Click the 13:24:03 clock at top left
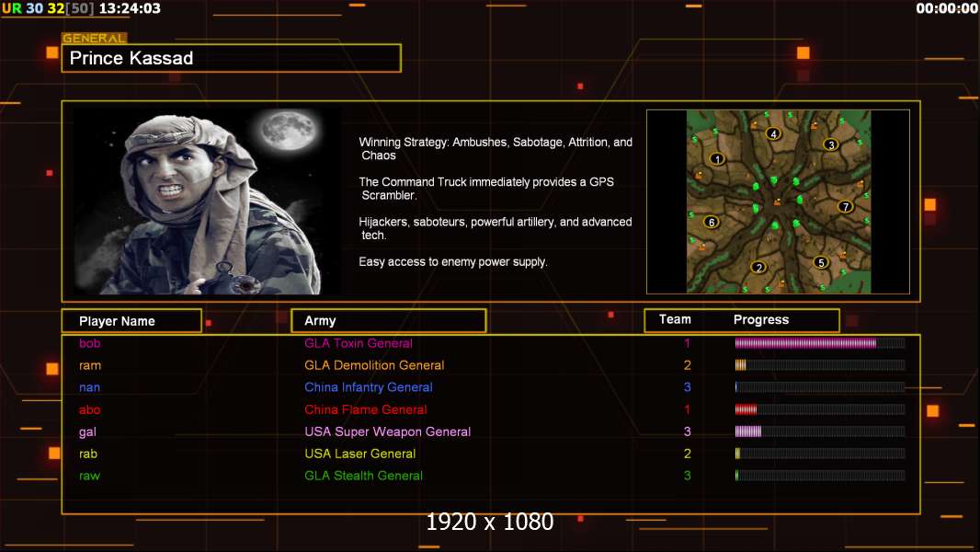 130,9
